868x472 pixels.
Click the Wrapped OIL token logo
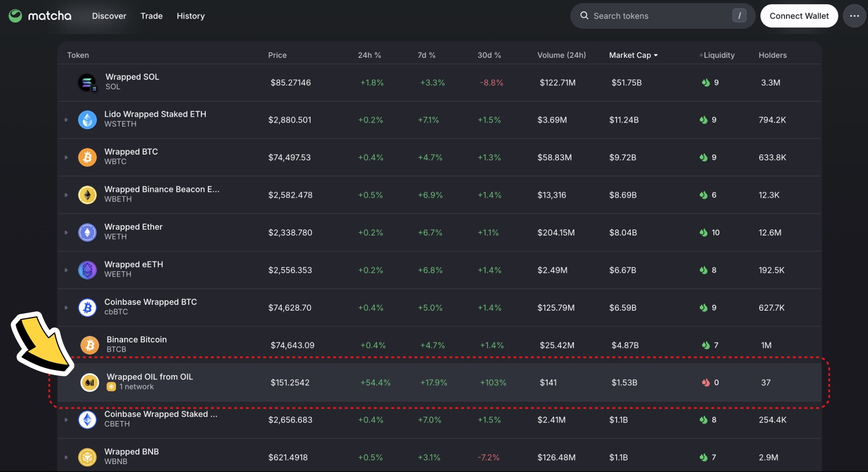tap(89, 383)
